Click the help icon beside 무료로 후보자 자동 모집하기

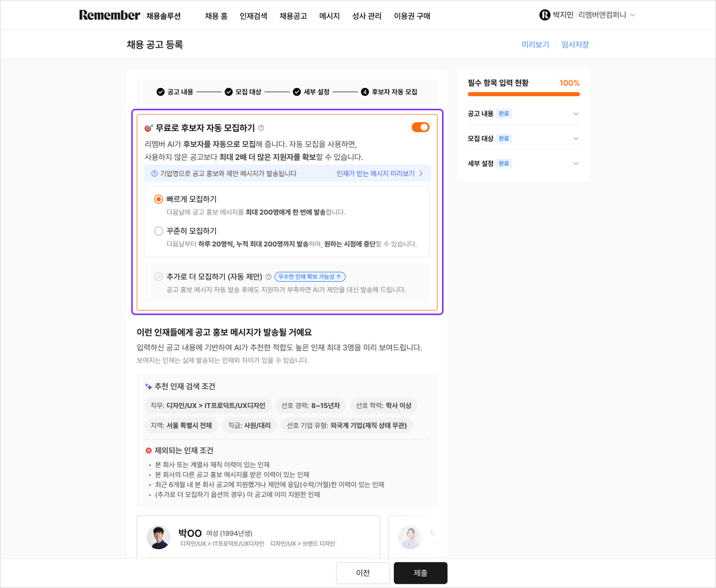point(261,128)
